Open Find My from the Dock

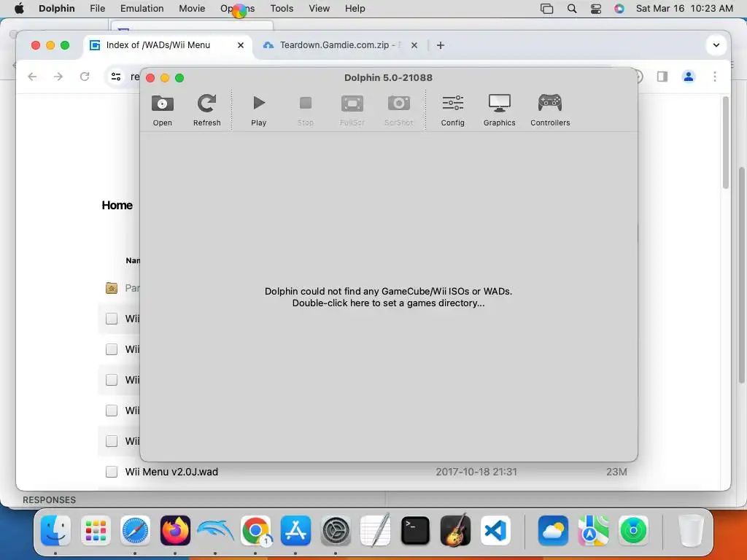(x=633, y=531)
